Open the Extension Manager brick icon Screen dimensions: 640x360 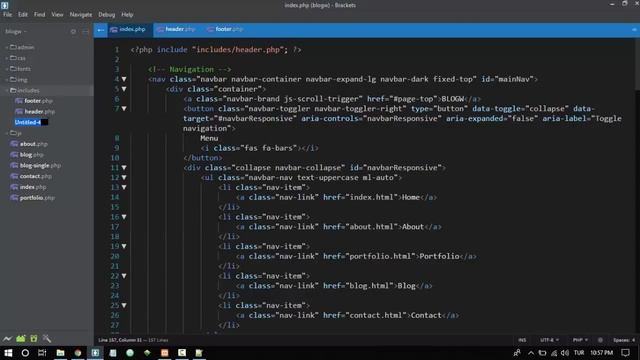[x=21, y=338]
